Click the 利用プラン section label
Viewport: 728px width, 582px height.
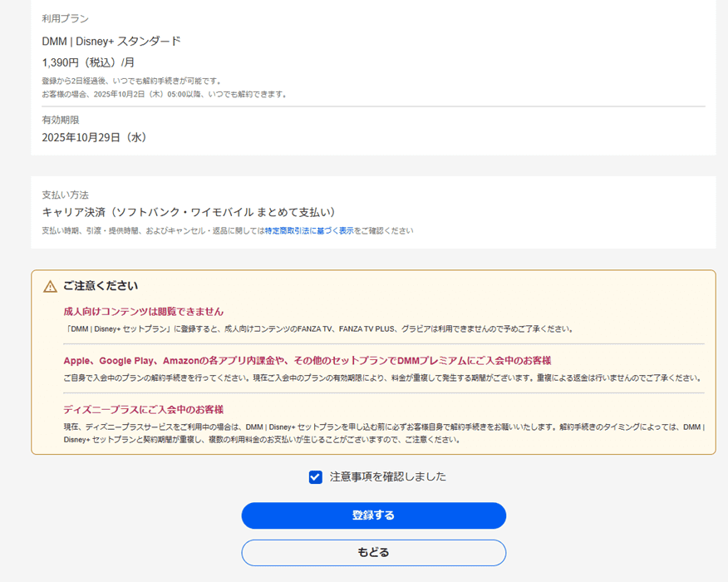(x=66, y=18)
